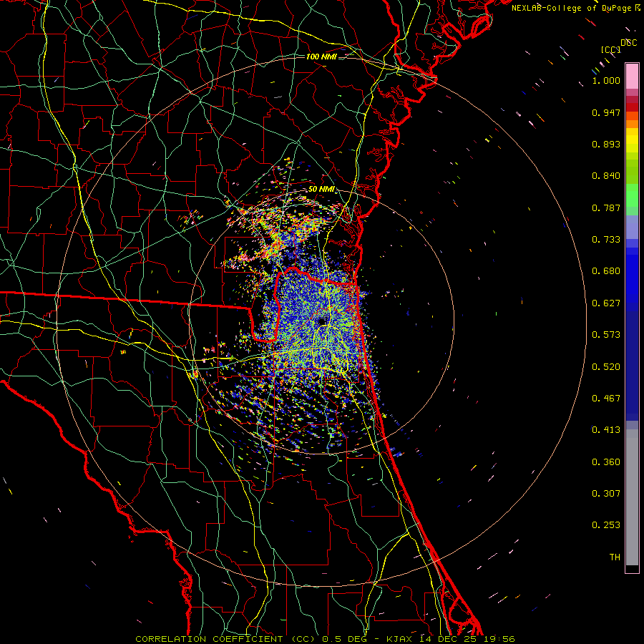Click the CORRELATION COEFFICIENT caption text
This screenshot has width=644, height=644.
tap(225, 639)
